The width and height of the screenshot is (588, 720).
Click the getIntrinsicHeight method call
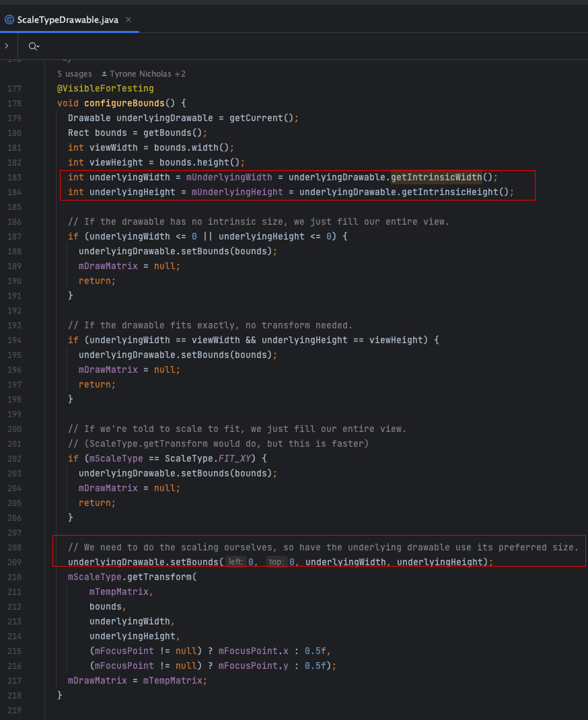coord(450,192)
